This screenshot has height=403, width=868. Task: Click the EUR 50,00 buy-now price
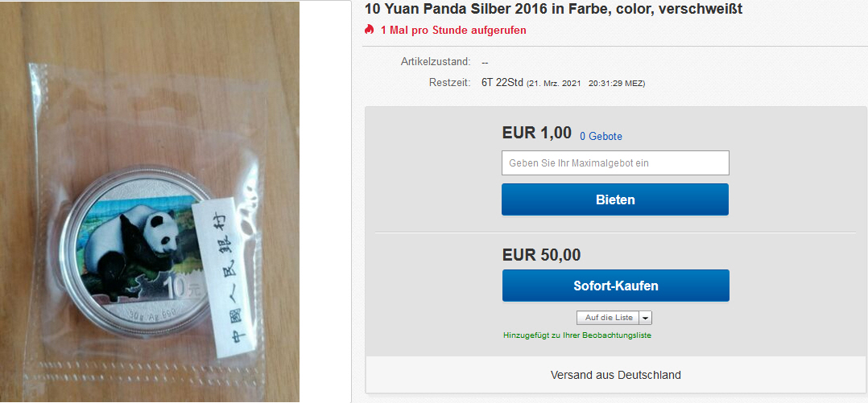click(x=541, y=255)
